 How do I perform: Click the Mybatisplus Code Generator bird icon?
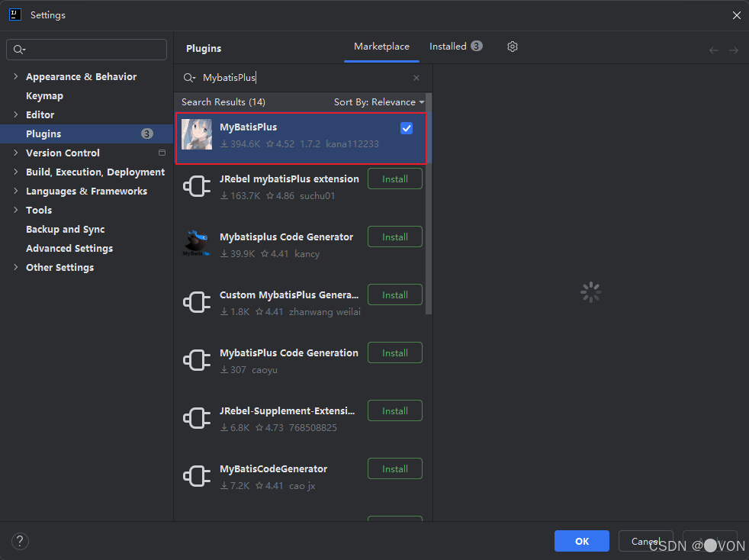[x=197, y=243]
